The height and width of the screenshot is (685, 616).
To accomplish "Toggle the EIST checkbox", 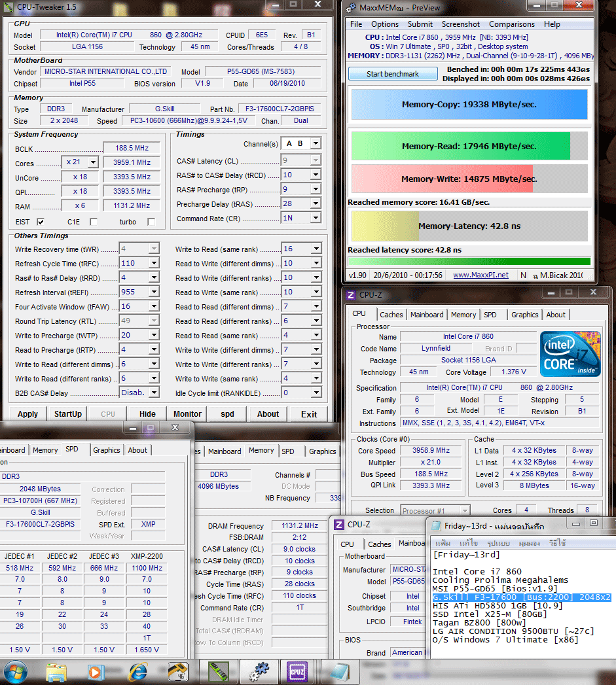I will point(41,222).
